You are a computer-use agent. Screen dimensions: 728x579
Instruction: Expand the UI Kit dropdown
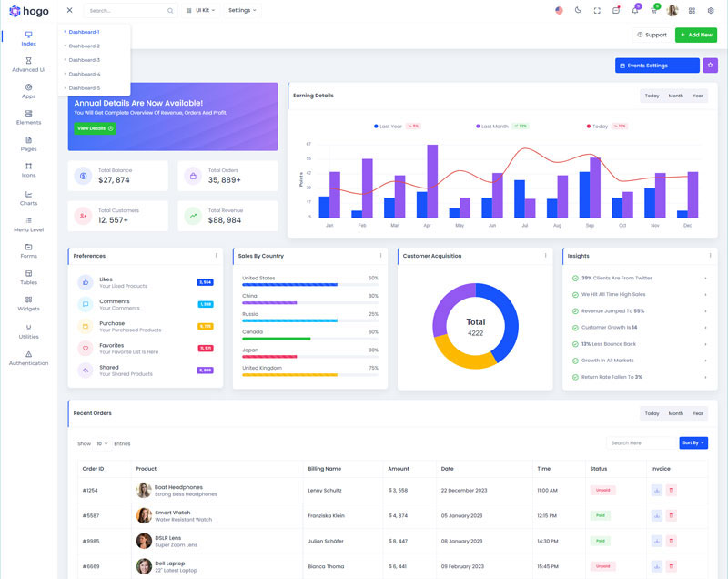200,11
